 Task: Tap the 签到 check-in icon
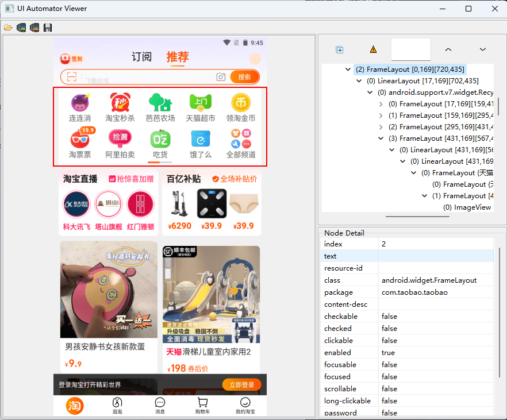coord(72,59)
